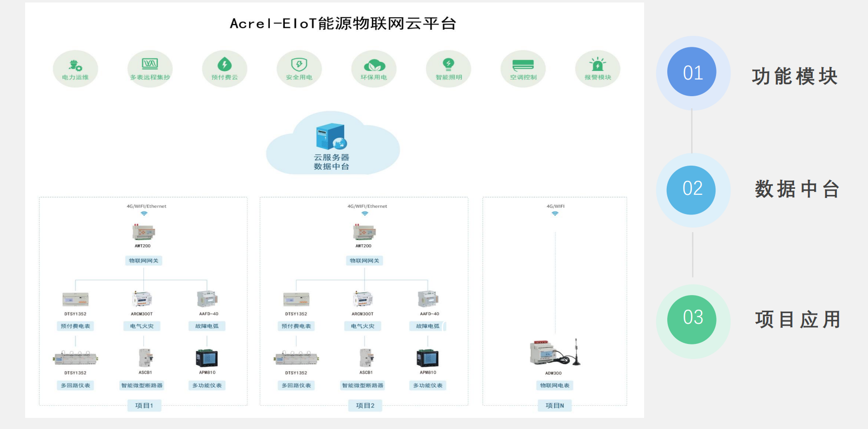Screen dimensions: 868x429
Task: Select the AWT200 gateway device in 项目1
Action: pyautogui.click(x=143, y=232)
